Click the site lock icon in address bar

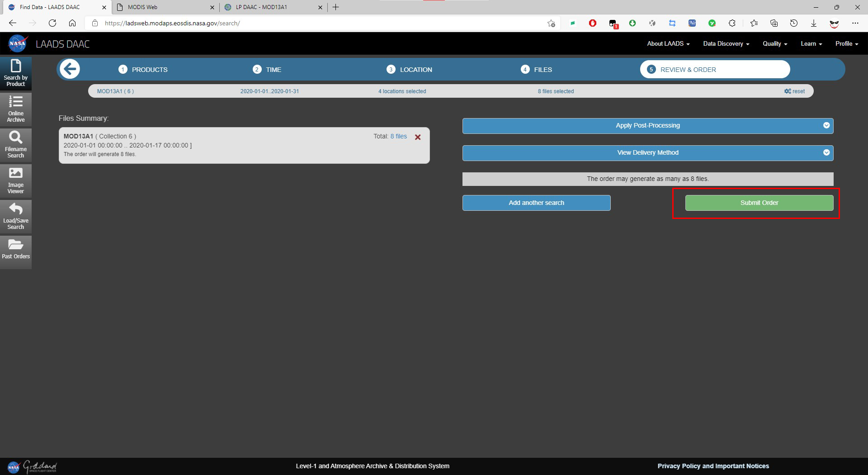pyautogui.click(x=94, y=23)
